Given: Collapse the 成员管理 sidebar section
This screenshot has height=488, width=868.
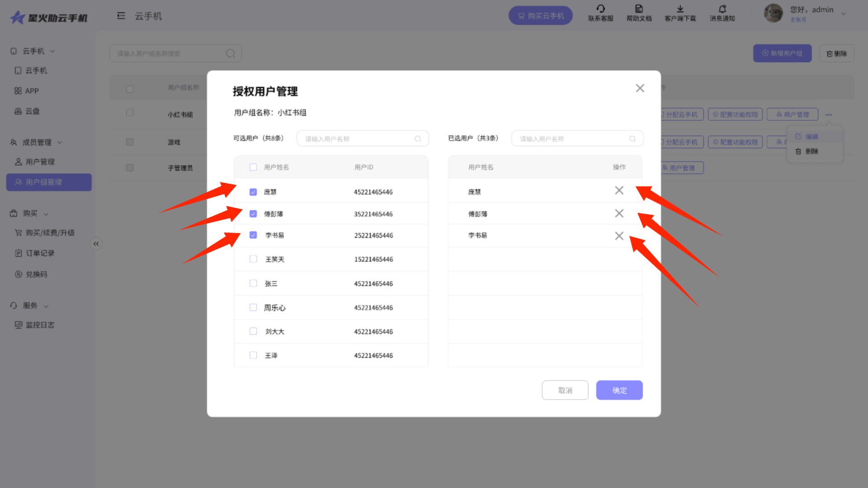Looking at the screenshot, I should [x=37, y=142].
